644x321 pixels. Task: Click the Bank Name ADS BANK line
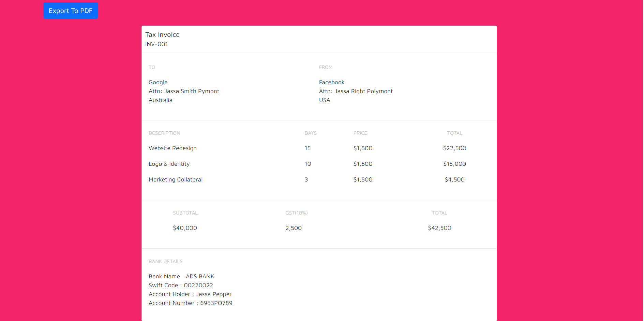[181, 277]
